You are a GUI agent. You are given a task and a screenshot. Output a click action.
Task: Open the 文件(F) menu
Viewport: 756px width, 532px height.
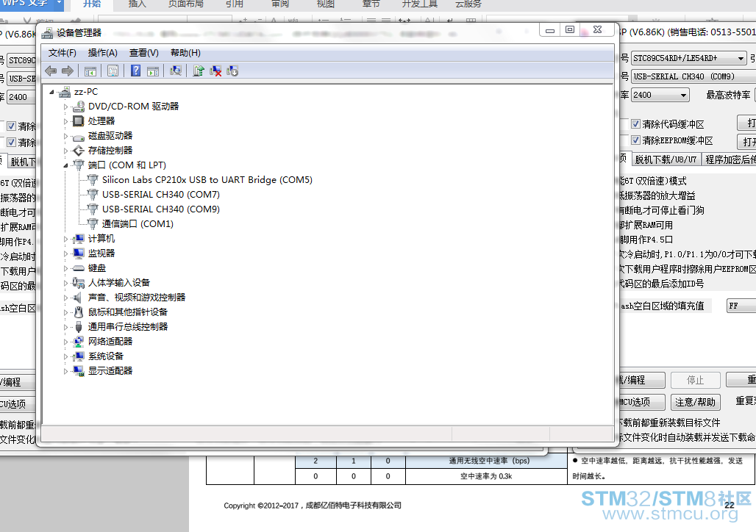(63, 53)
